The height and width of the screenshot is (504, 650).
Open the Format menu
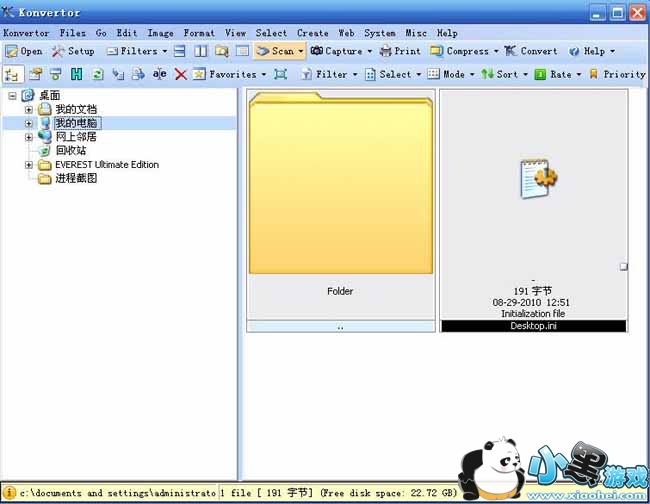[x=199, y=33]
